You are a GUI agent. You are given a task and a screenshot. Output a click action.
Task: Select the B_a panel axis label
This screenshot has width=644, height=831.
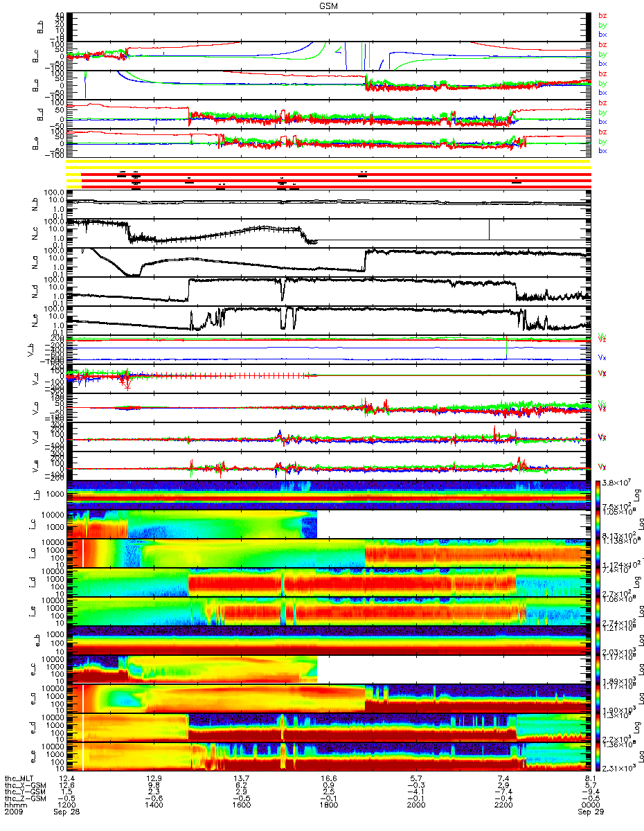[35, 85]
